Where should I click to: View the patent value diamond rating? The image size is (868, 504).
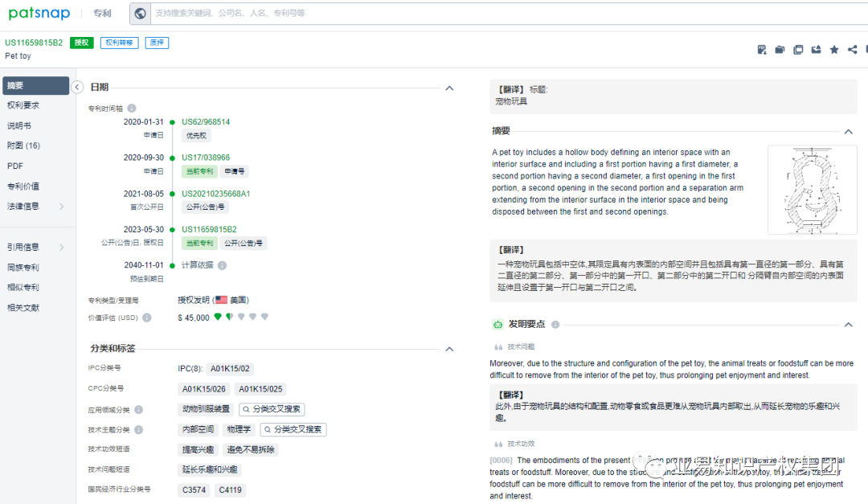click(x=241, y=317)
